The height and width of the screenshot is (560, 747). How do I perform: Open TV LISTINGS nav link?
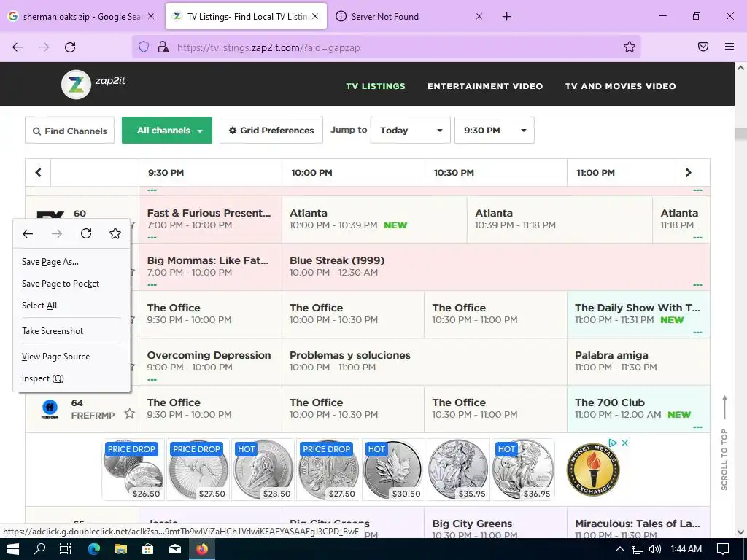(376, 86)
